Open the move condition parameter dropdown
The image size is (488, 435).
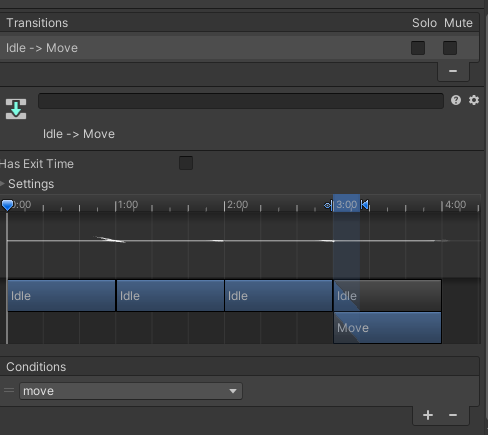(131, 391)
